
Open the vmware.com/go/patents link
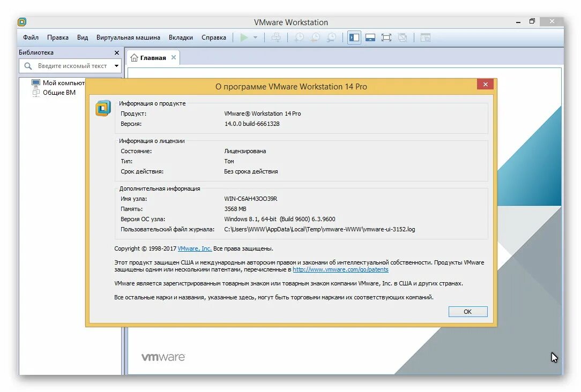[x=340, y=269]
